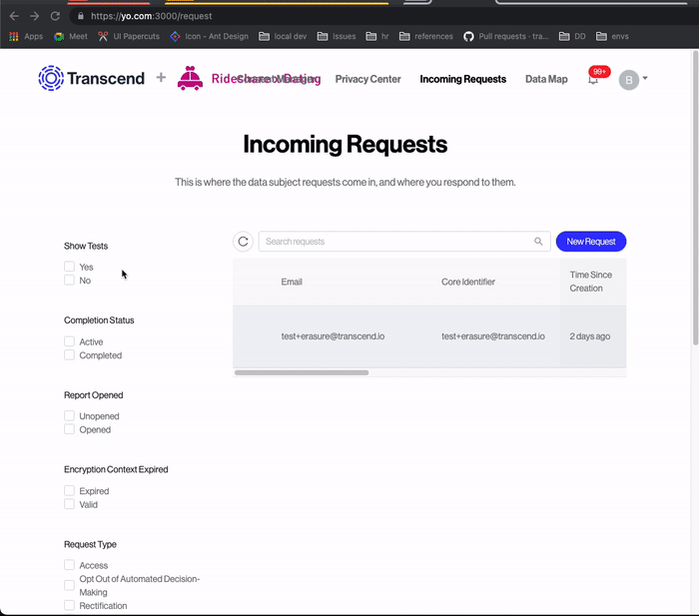Click the browser back arrow
699x616 pixels.
pos(14,16)
